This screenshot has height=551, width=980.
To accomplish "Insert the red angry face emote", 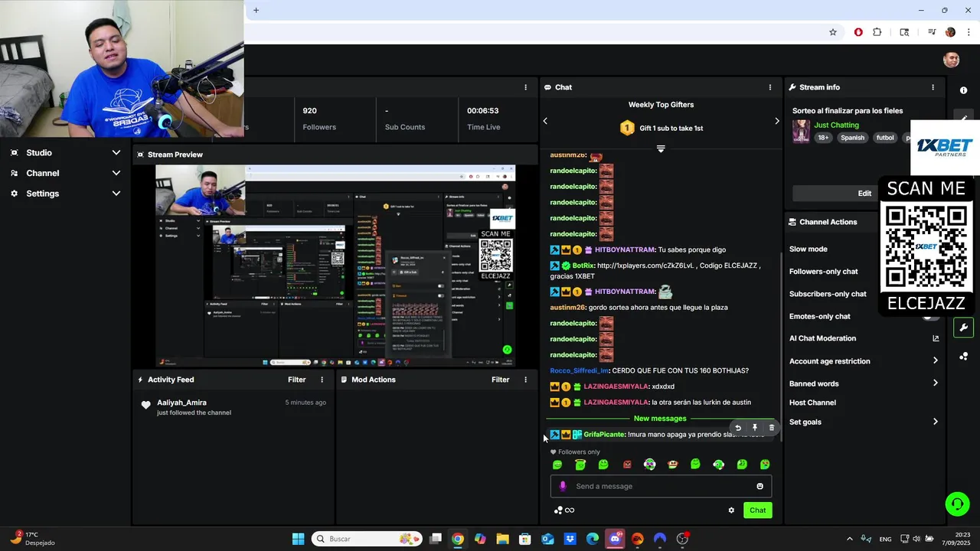I will click(x=627, y=465).
